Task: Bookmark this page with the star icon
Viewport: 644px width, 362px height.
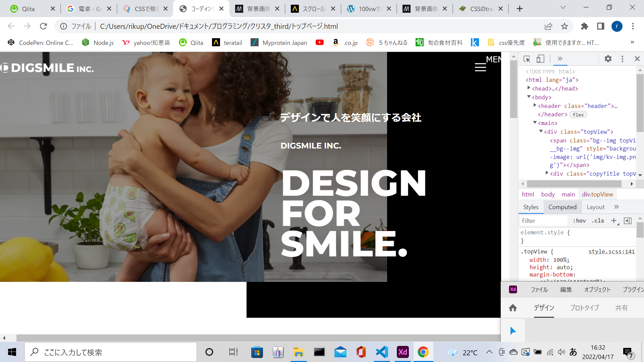Action: (565, 26)
